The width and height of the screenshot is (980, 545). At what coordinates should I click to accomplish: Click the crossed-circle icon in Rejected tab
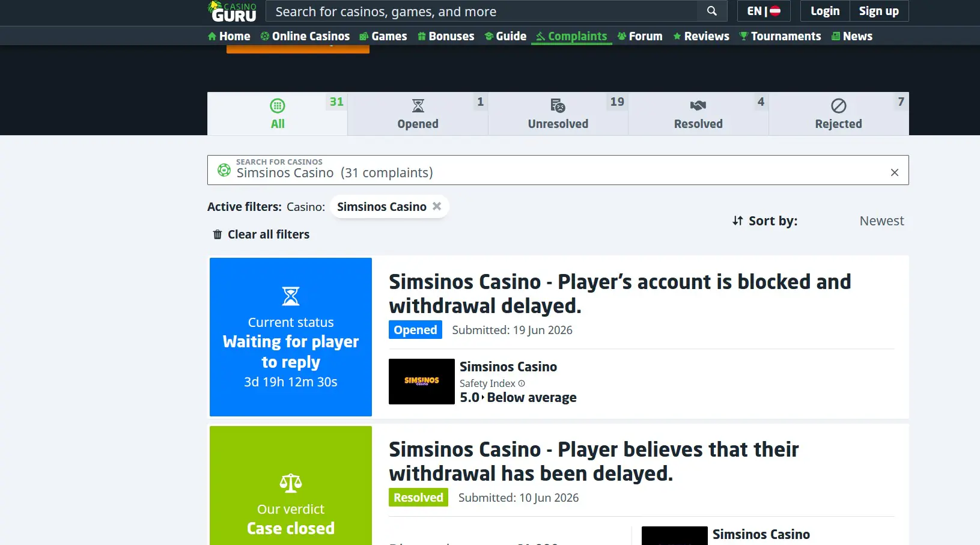[839, 106]
